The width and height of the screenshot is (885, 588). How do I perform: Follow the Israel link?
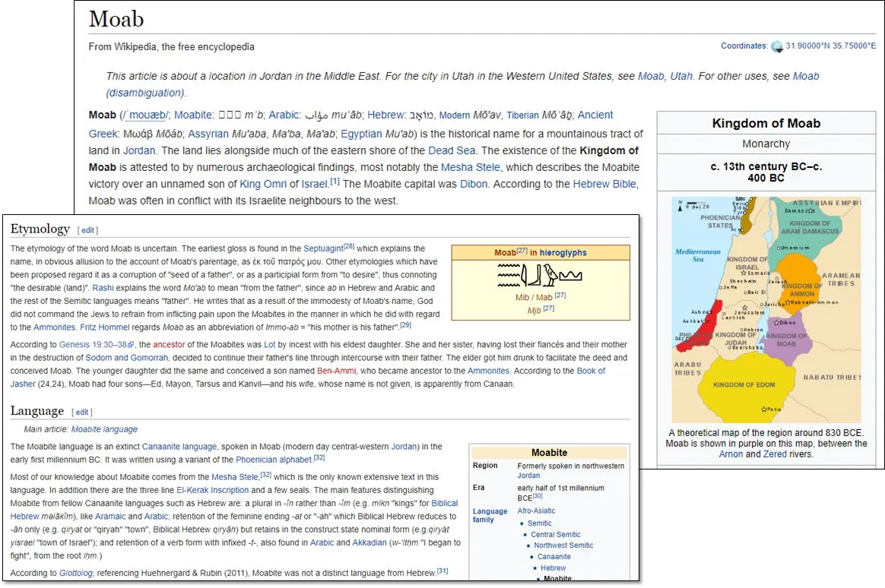(314, 185)
